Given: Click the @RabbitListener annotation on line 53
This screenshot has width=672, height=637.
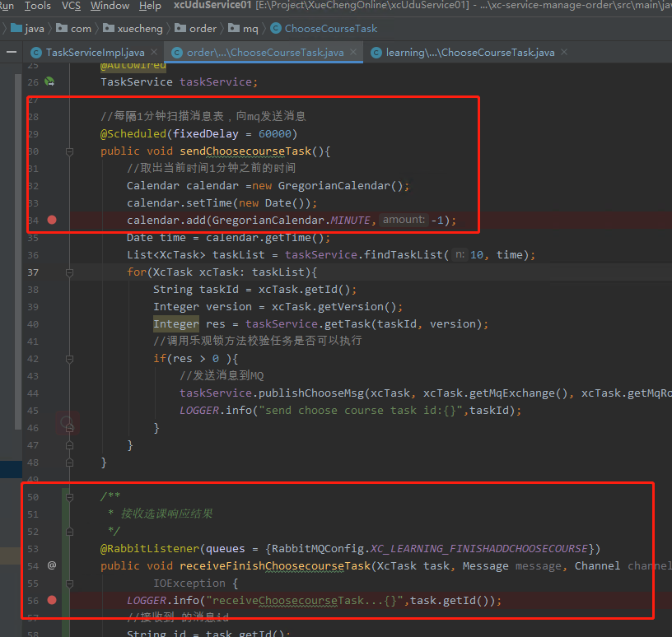Looking at the screenshot, I should coord(150,549).
